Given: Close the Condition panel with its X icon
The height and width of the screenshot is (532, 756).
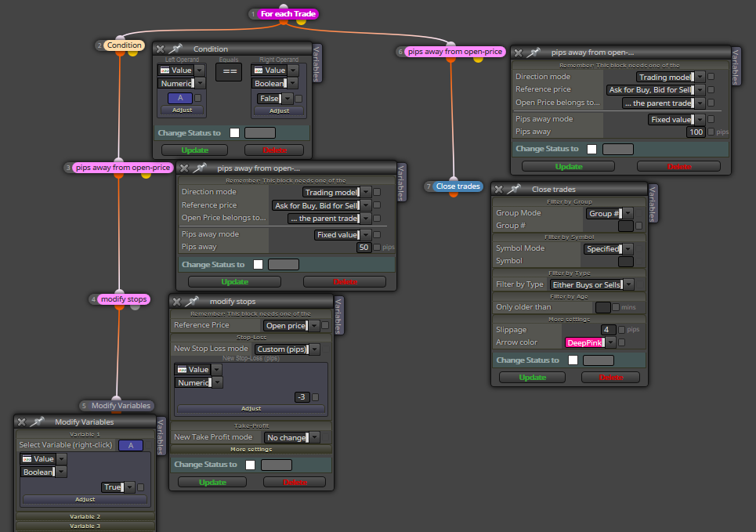Looking at the screenshot, I should coord(161,49).
